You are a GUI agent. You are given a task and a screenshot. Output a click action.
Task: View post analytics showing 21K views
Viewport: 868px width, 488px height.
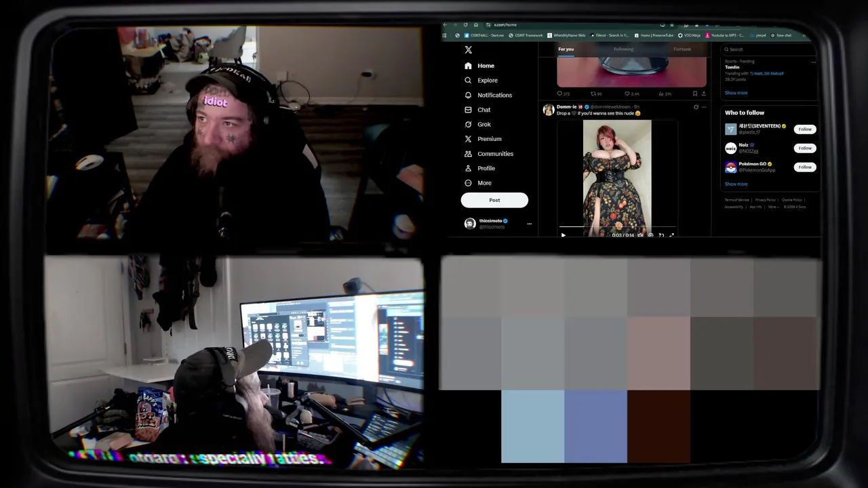pyautogui.click(x=660, y=94)
